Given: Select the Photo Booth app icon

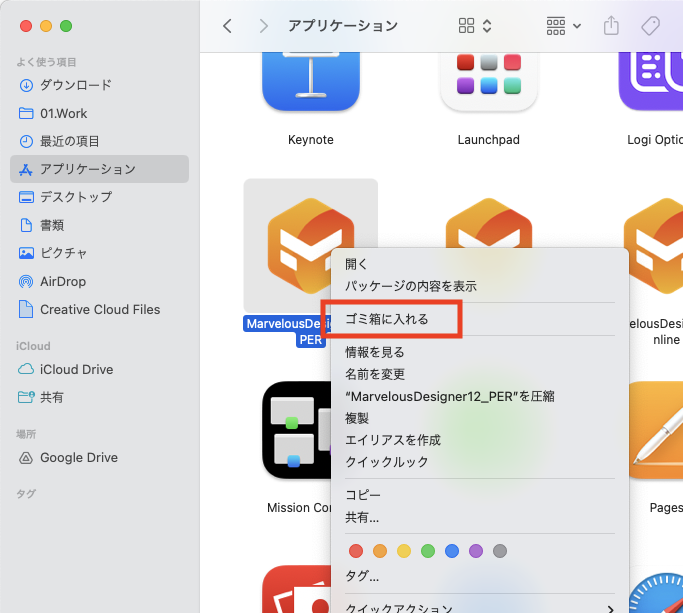Looking at the screenshot, I should pos(297,589).
